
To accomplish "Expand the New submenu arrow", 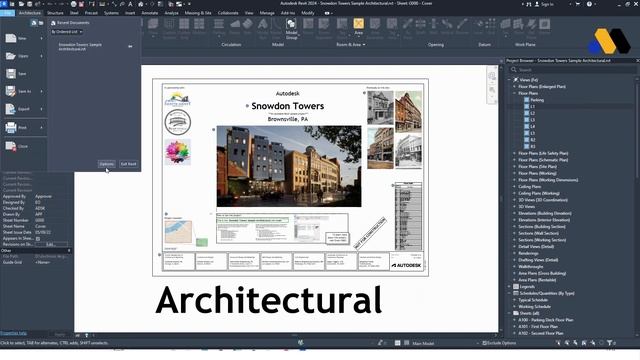I will 41,38.
